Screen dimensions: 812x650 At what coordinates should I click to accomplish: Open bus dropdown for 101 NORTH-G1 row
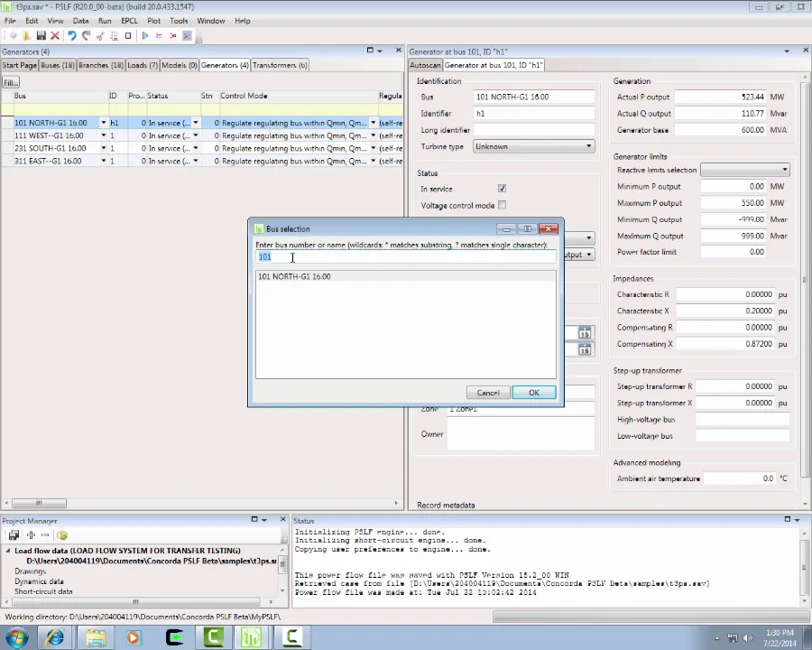click(104, 123)
